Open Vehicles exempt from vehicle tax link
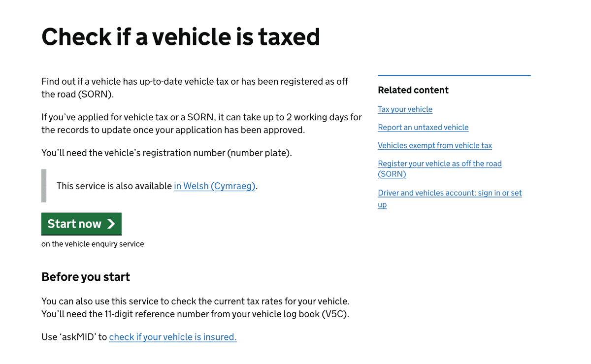The width and height of the screenshot is (591, 364). (x=435, y=145)
